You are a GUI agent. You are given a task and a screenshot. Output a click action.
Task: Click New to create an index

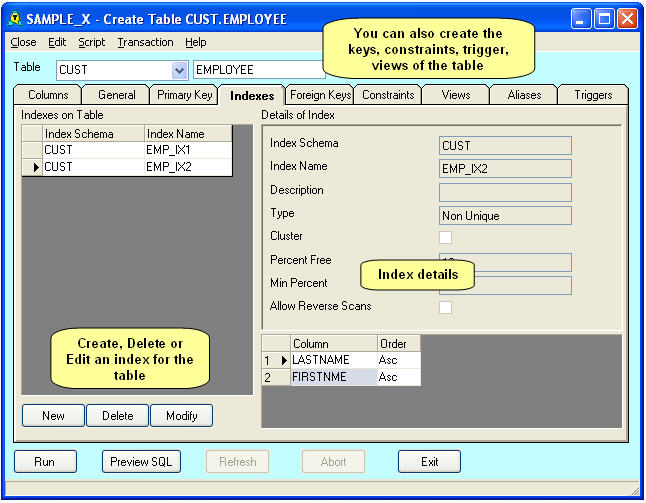(x=53, y=416)
